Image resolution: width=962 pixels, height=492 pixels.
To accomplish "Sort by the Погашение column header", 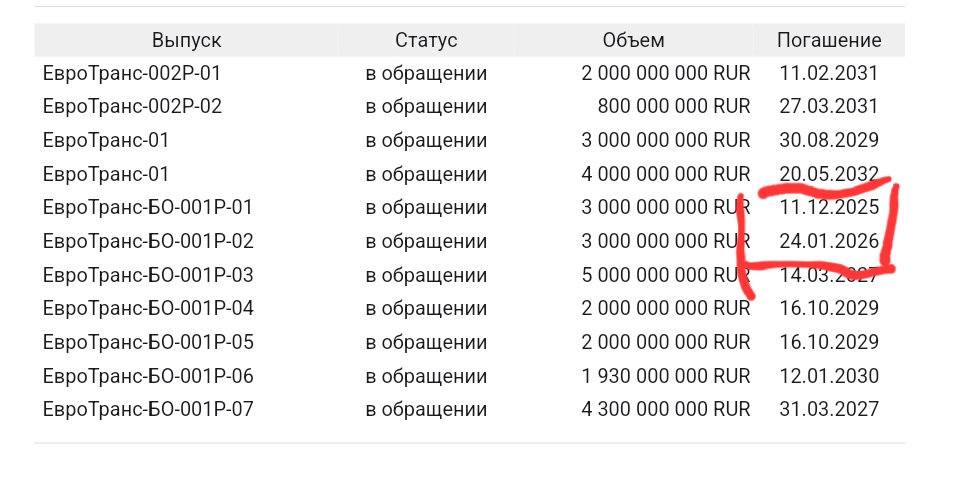I will pyautogui.click(x=829, y=40).
